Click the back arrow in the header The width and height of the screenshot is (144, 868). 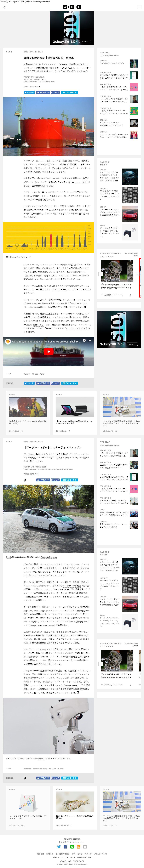pos(4,7)
